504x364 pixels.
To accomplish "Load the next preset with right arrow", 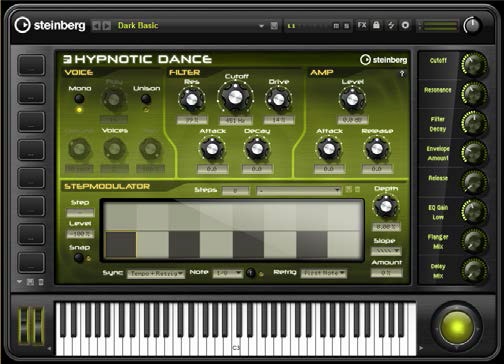I will (107, 26).
